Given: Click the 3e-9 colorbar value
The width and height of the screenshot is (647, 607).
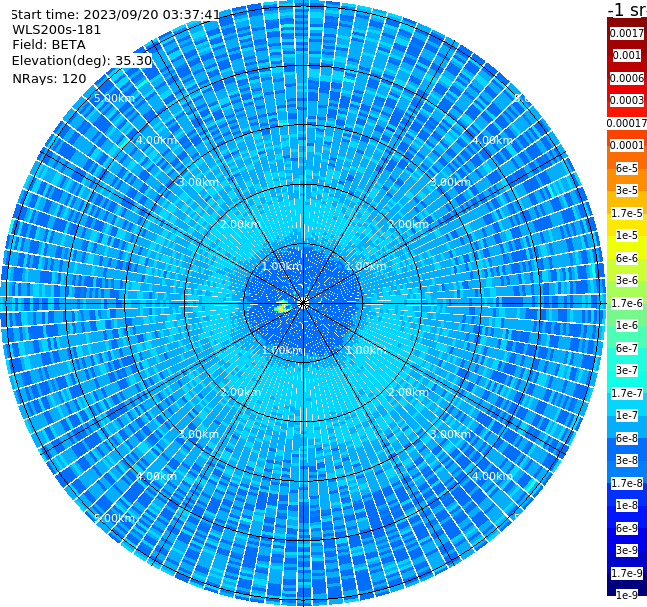Looking at the screenshot, I should 627,550.
